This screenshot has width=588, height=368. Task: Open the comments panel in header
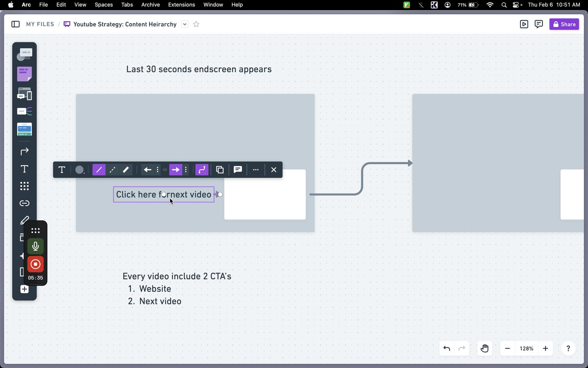point(539,24)
